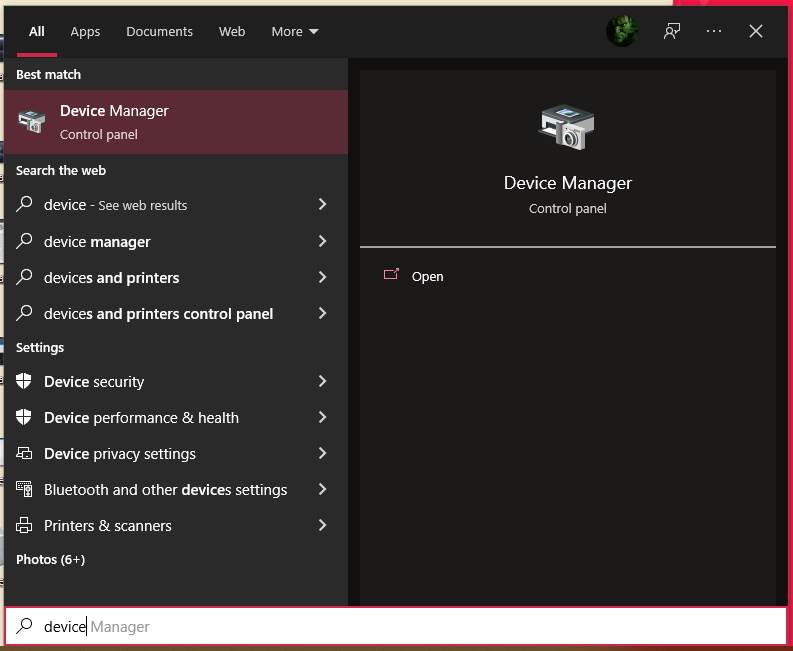This screenshot has height=651, width=793.
Task: Click the user account avatar
Action: pos(622,31)
